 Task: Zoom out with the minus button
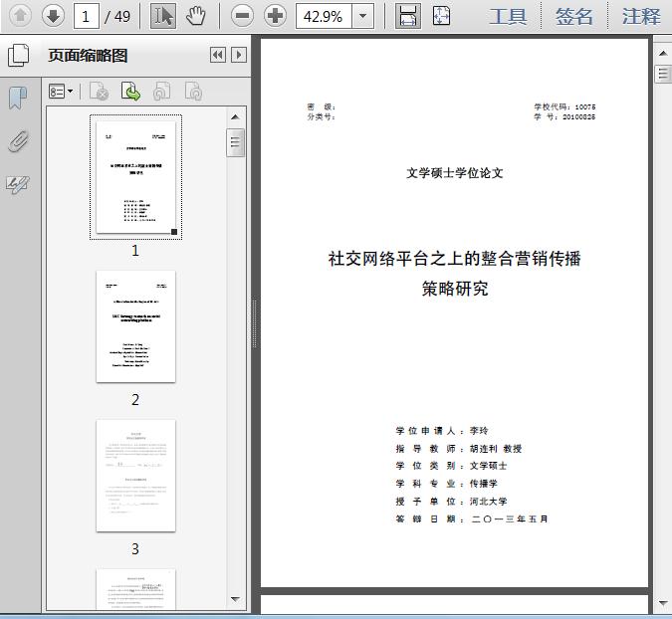pyautogui.click(x=242, y=16)
